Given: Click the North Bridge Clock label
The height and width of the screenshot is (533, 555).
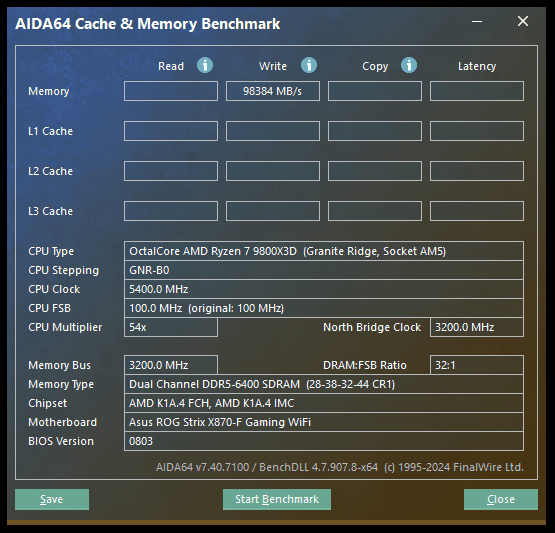Looking at the screenshot, I should click(372, 327).
